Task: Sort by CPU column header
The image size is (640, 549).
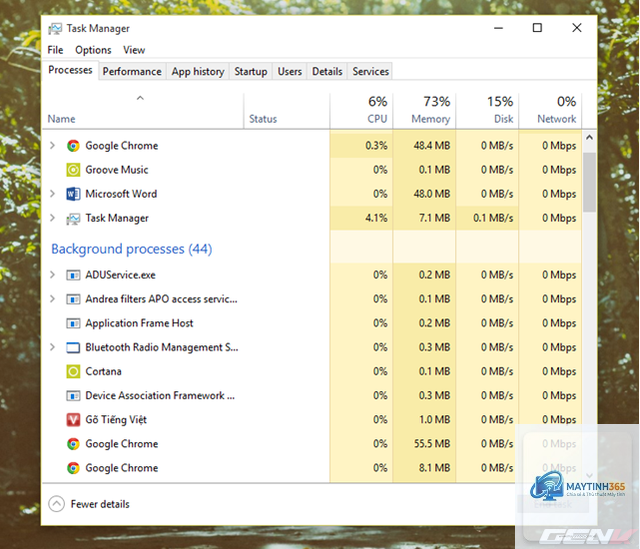Action: coord(361,111)
